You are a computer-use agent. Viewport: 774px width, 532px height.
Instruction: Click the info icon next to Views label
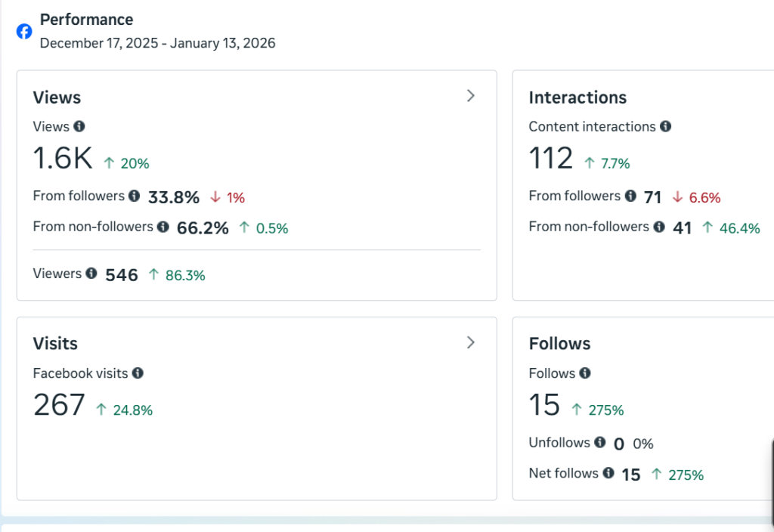(x=79, y=127)
